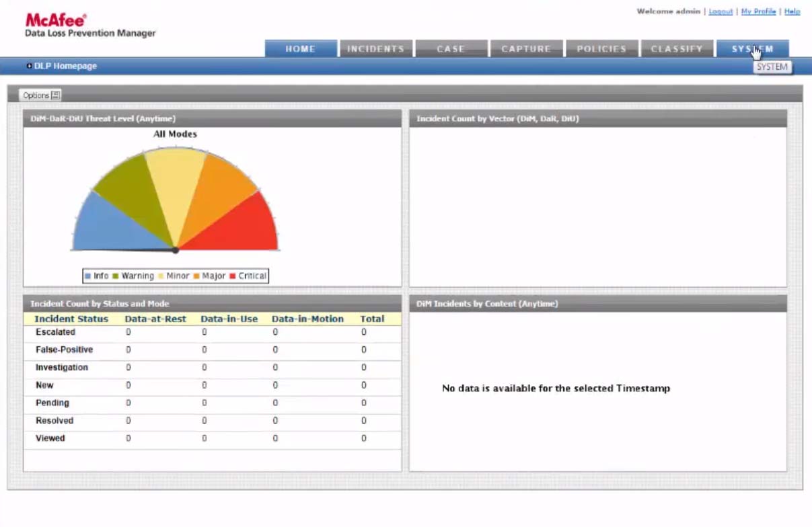Click Pending Data-at-Rest count
Image resolution: width=812 pixels, height=527 pixels.
(x=128, y=403)
